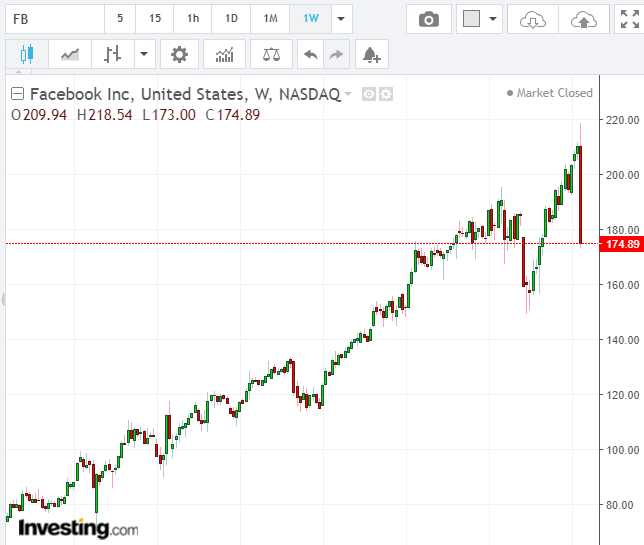This screenshot has width=644, height=545.
Task: Expand the more timeframes dropdown
Action: (342, 19)
